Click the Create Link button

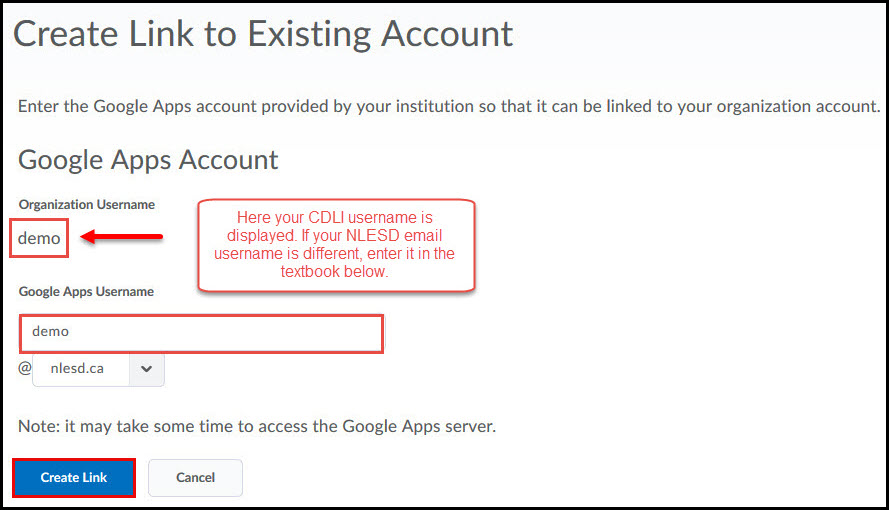point(74,478)
